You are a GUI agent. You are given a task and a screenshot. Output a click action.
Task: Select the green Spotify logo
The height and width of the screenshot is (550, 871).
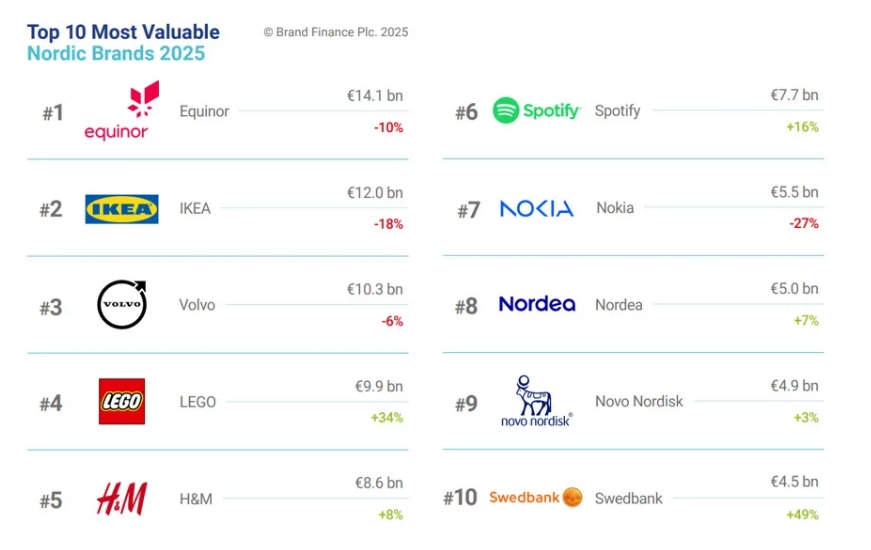click(536, 111)
